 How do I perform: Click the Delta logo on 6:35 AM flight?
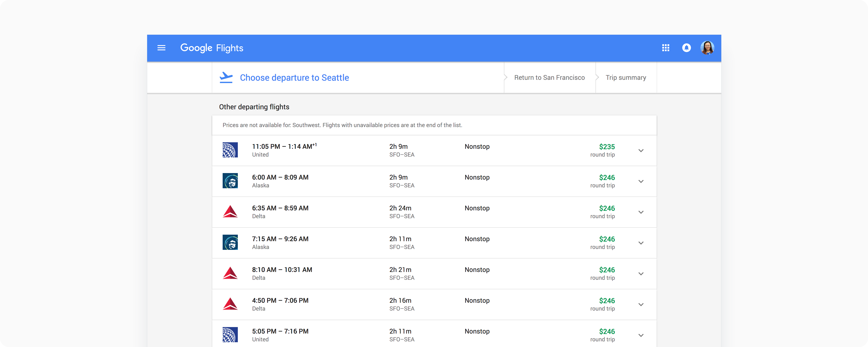pyautogui.click(x=230, y=212)
